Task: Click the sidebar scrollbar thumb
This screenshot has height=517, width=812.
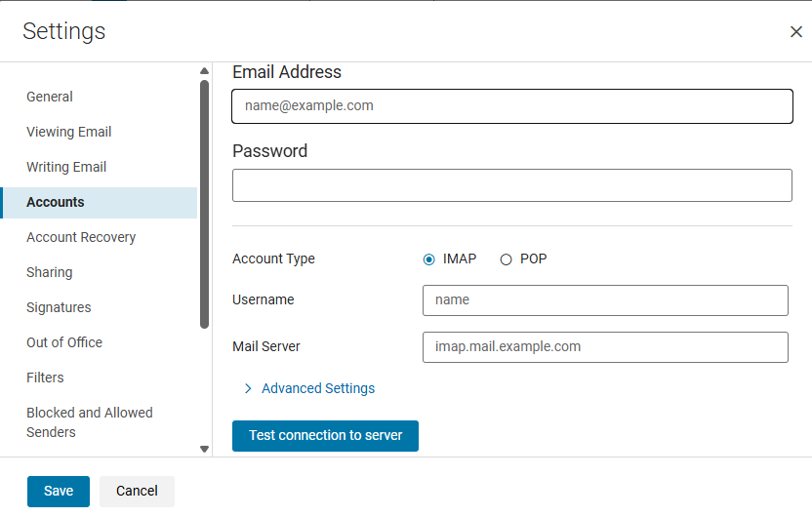Action: coord(204,205)
